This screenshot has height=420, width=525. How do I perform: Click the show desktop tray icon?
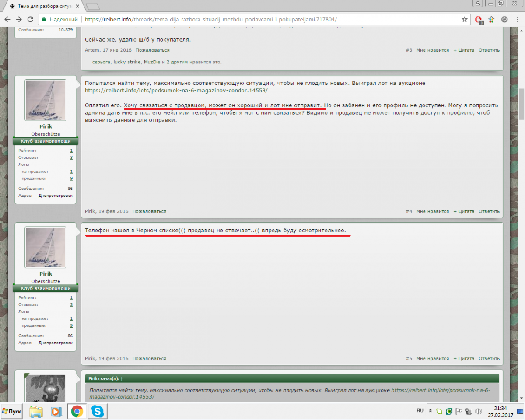tap(520, 411)
